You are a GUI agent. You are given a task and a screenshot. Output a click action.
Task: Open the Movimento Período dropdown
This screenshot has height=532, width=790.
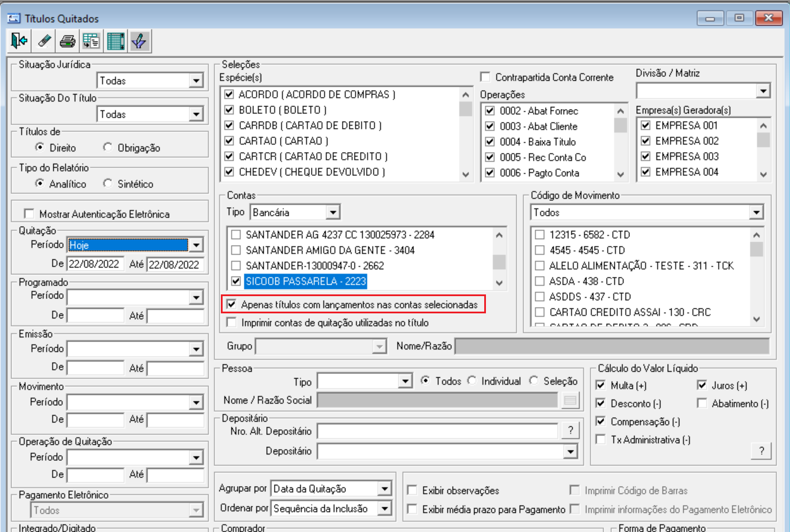tap(196, 402)
